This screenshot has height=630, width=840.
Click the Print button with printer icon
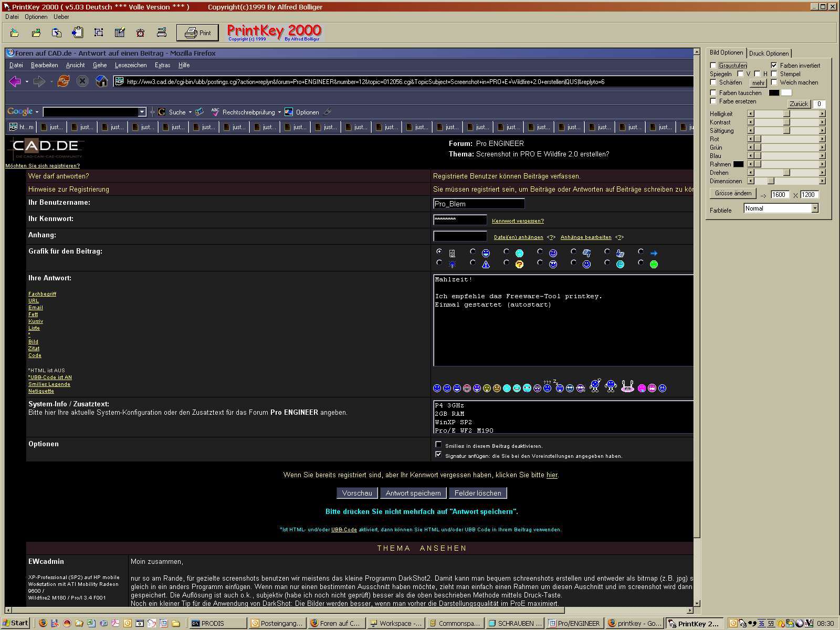(x=198, y=33)
